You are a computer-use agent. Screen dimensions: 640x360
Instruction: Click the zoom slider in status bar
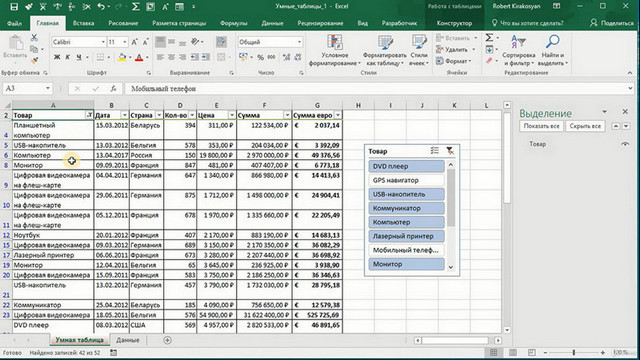click(574, 352)
